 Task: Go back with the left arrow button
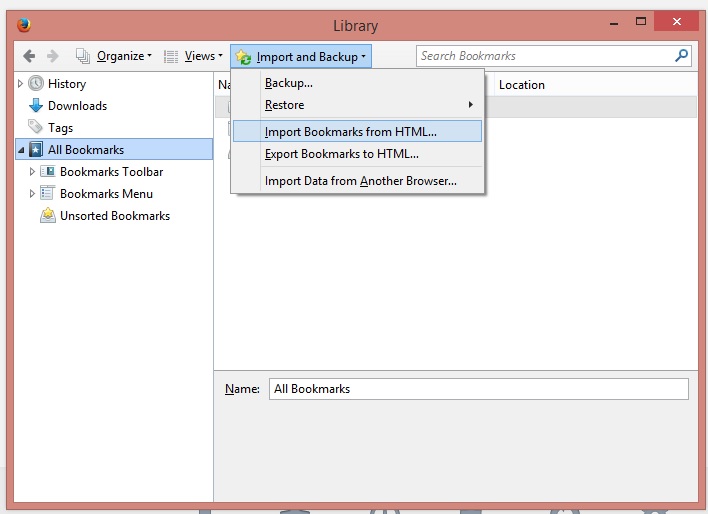click(x=29, y=56)
